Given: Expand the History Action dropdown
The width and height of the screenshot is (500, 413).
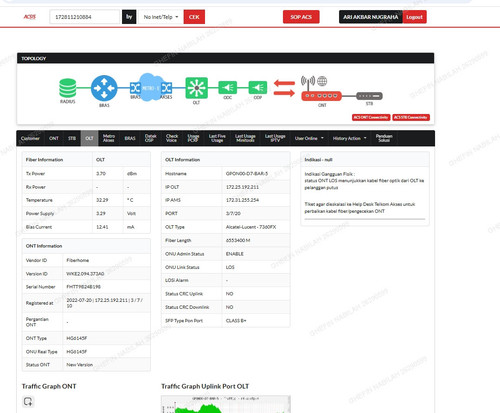Looking at the screenshot, I should click(349, 138).
